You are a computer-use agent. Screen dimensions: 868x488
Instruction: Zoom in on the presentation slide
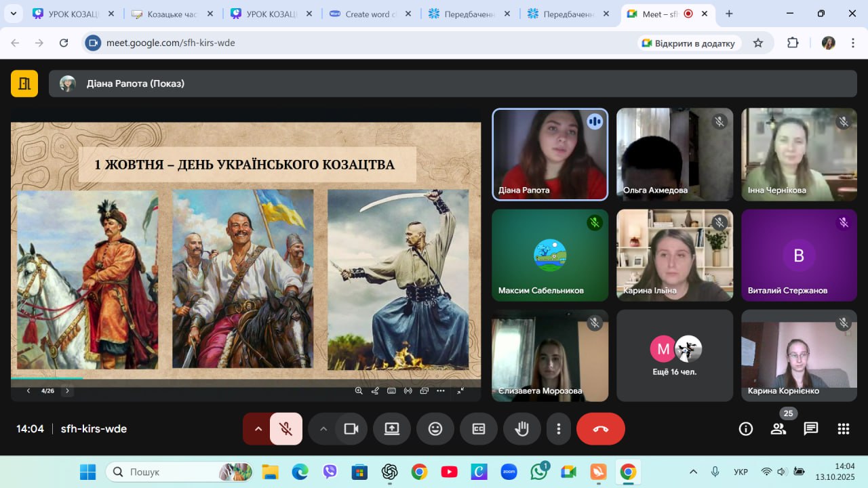pyautogui.click(x=359, y=390)
